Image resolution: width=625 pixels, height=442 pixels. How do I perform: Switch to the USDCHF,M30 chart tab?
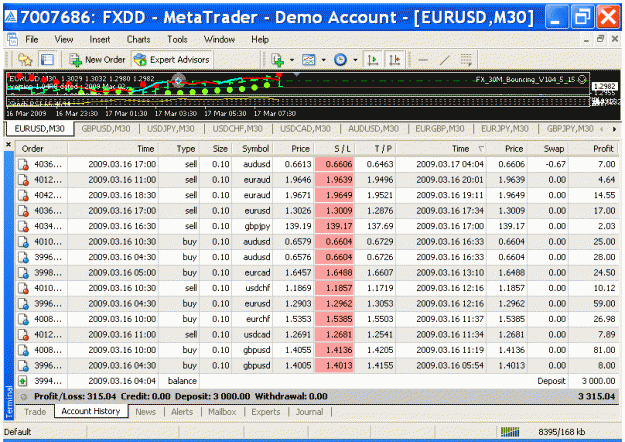point(238,129)
